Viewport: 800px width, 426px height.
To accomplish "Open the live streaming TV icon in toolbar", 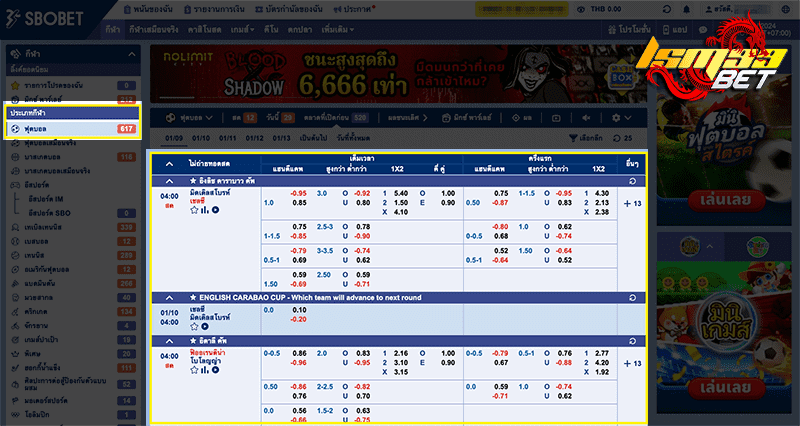I will point(556,118).
